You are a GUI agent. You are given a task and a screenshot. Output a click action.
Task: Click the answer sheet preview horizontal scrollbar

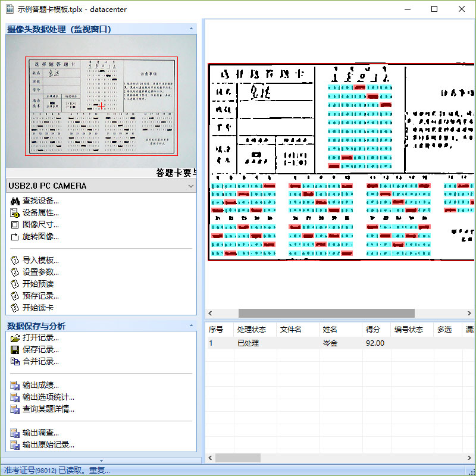tap(326, 313)
